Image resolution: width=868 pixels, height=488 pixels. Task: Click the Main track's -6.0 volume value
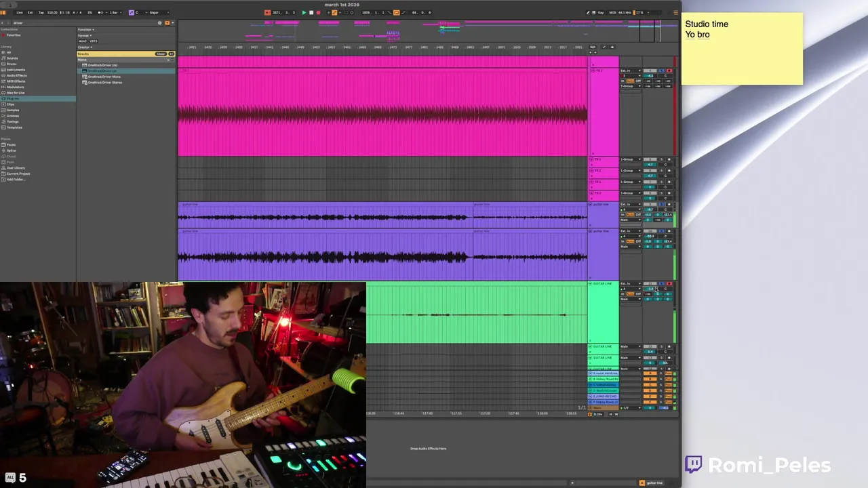(666, 407)
